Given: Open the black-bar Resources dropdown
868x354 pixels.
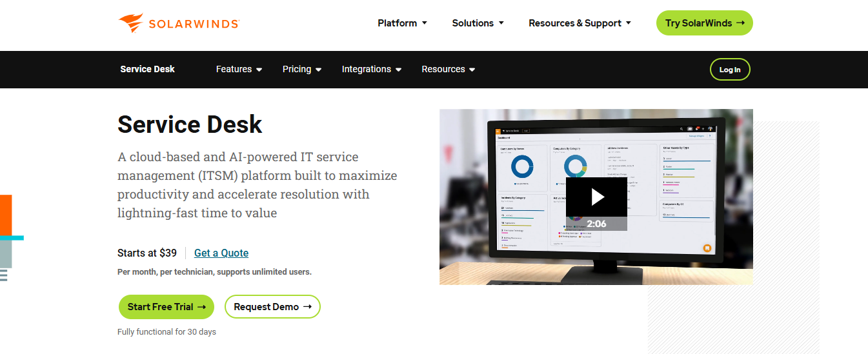Looking at the screenshot, I should click(x=449, y=69).
